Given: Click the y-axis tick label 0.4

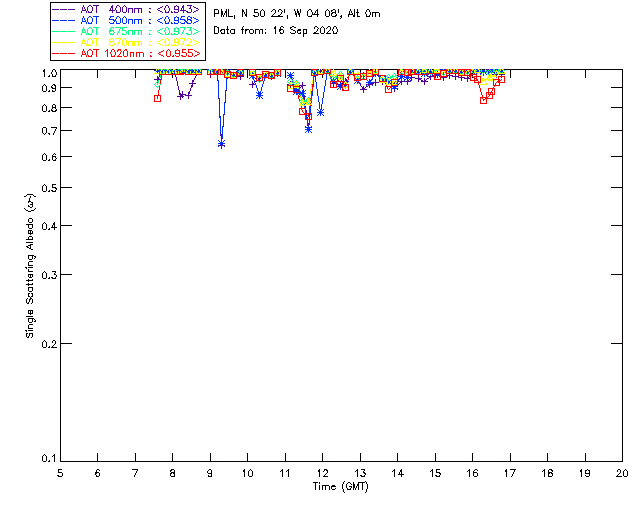Looking at the screenshot, I should coord(49,226).
